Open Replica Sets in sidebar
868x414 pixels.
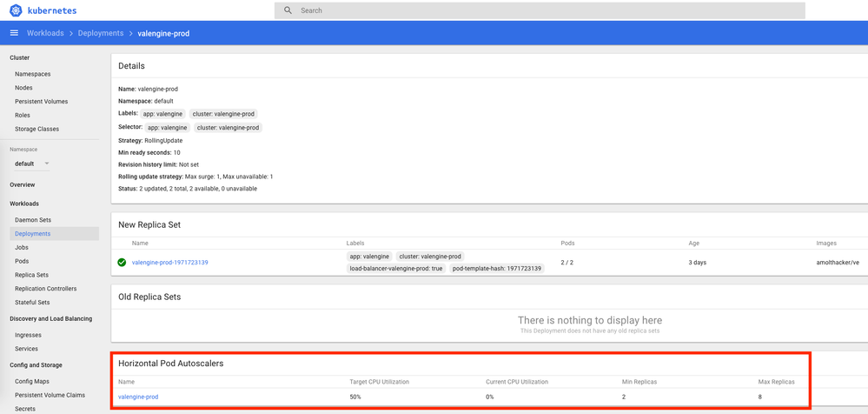coord(31,275)
